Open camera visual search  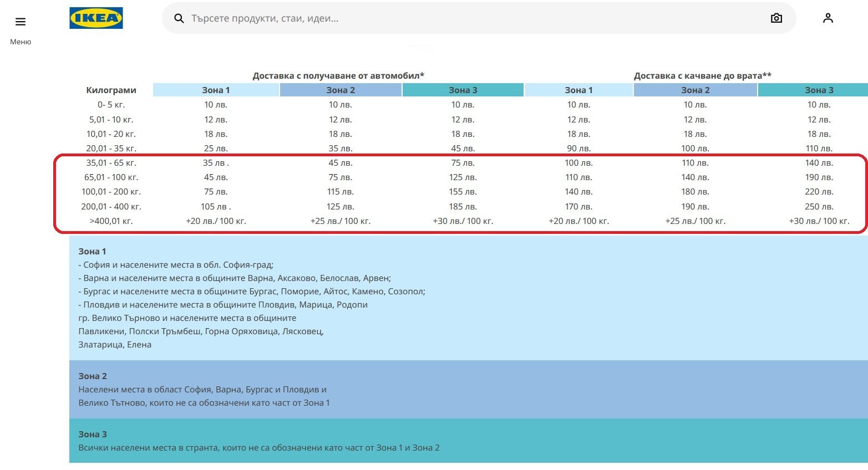point(776,18)
